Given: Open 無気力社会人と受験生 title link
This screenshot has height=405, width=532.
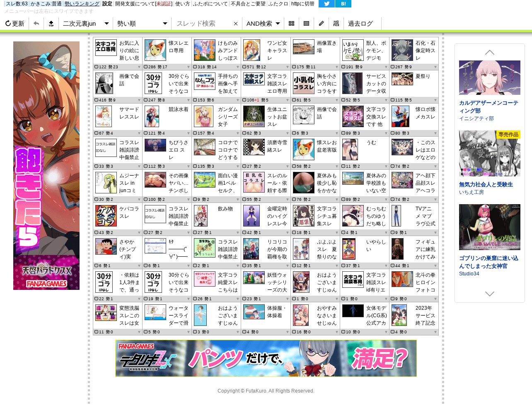Looking at the screenshot, I should point(486,184).
